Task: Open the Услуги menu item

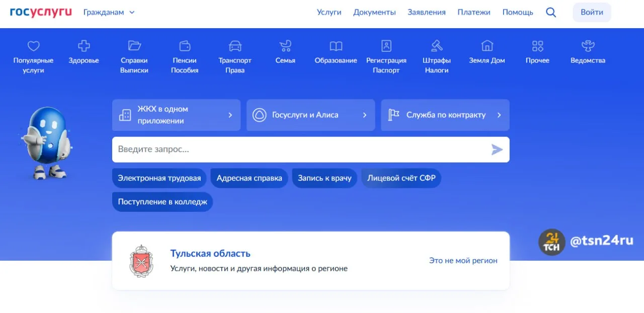Action: 329,12
